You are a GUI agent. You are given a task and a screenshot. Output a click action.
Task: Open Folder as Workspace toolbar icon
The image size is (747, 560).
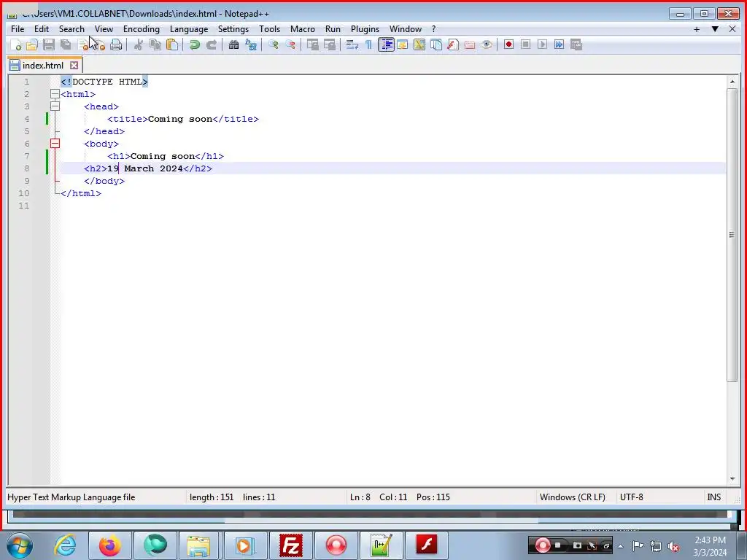point(470,44)
